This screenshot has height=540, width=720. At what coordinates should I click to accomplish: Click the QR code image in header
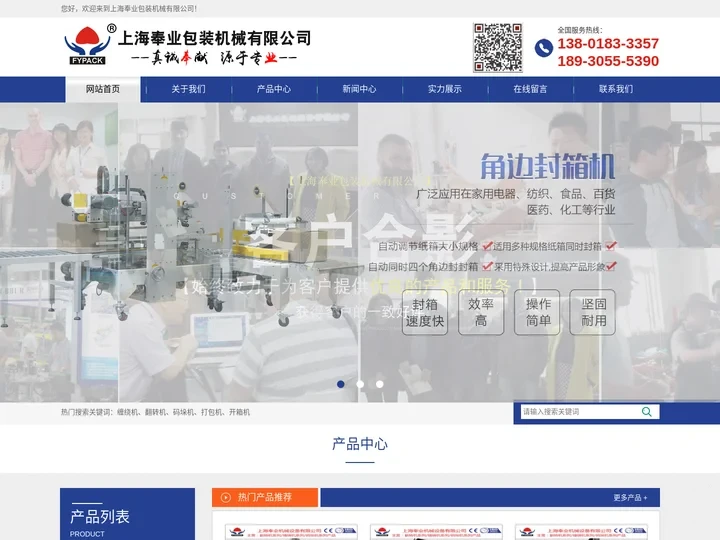(x=497, y=47)
